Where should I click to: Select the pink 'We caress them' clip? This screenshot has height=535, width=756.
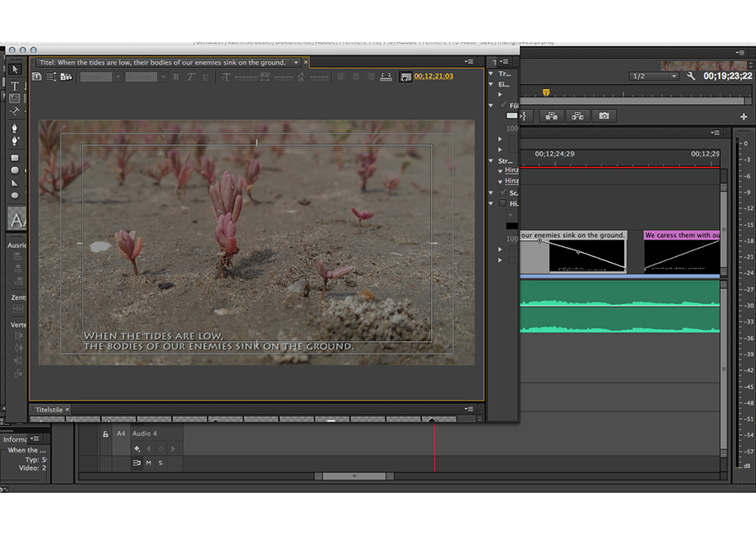681,235
